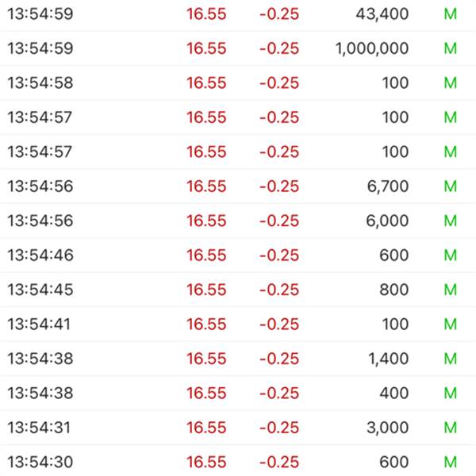
Task: Click the green M on the 13:54:30 row
Action: [450, 462]
